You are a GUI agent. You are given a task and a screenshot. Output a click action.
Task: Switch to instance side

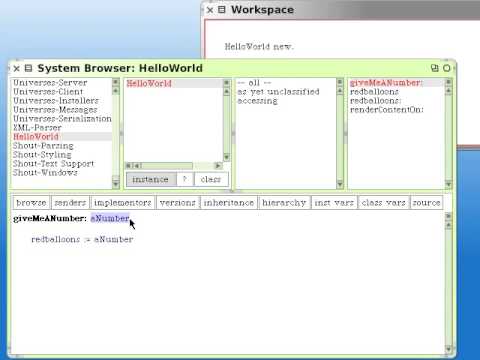[151, 179]
